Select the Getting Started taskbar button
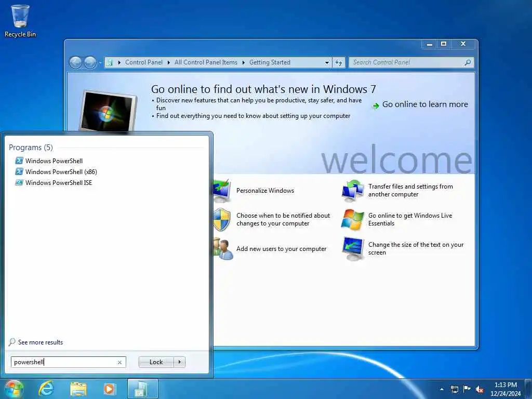Screen dimensions: 532x399 [x=142, y=389]
